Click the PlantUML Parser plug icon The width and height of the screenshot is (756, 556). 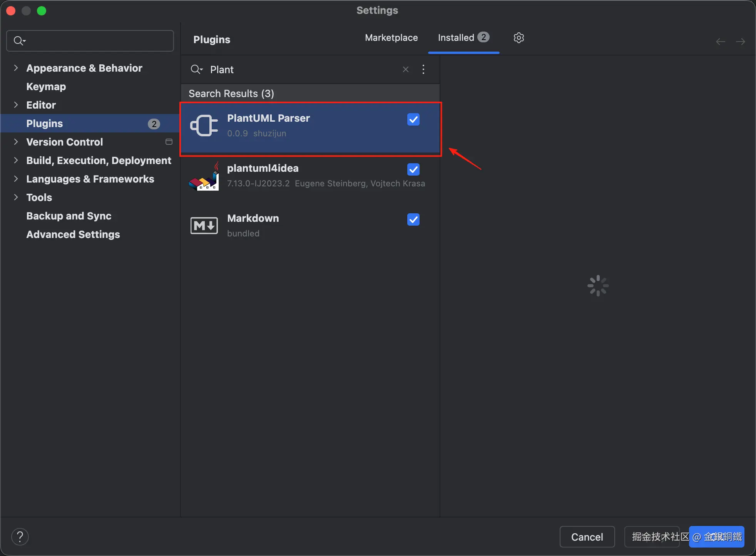pos(204,126)
